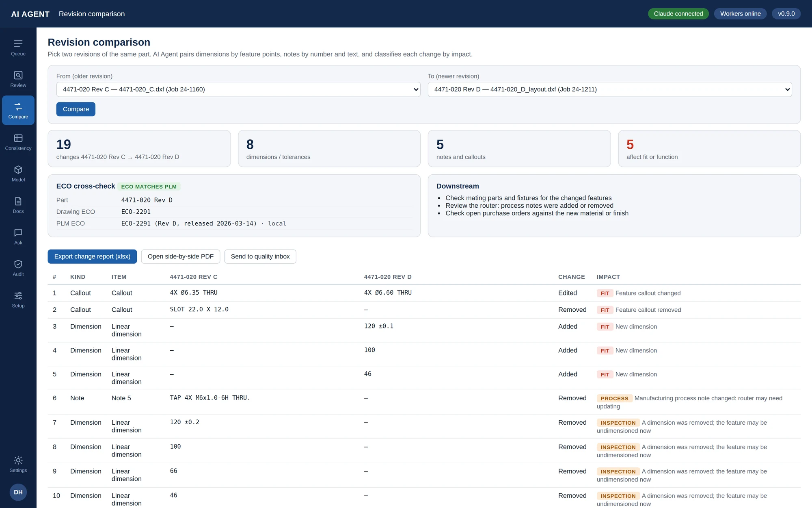Expand the From older revision dropdown

click(x=238, y=89)
